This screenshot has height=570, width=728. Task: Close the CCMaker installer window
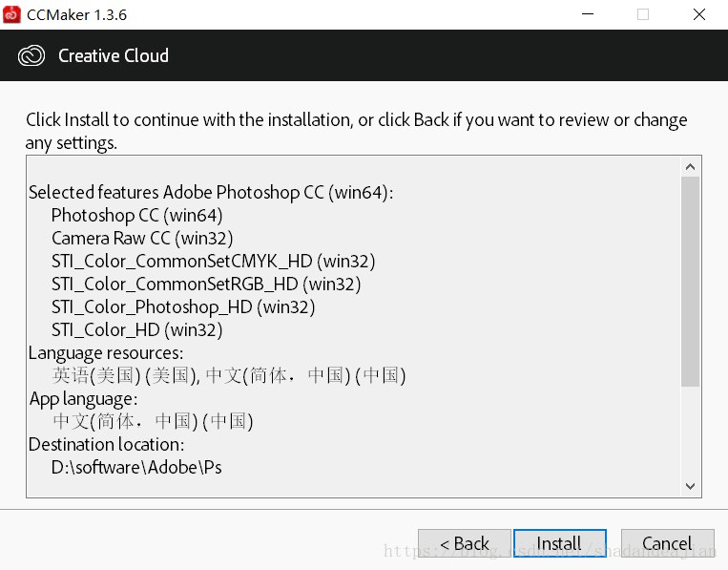coord(699,14)
